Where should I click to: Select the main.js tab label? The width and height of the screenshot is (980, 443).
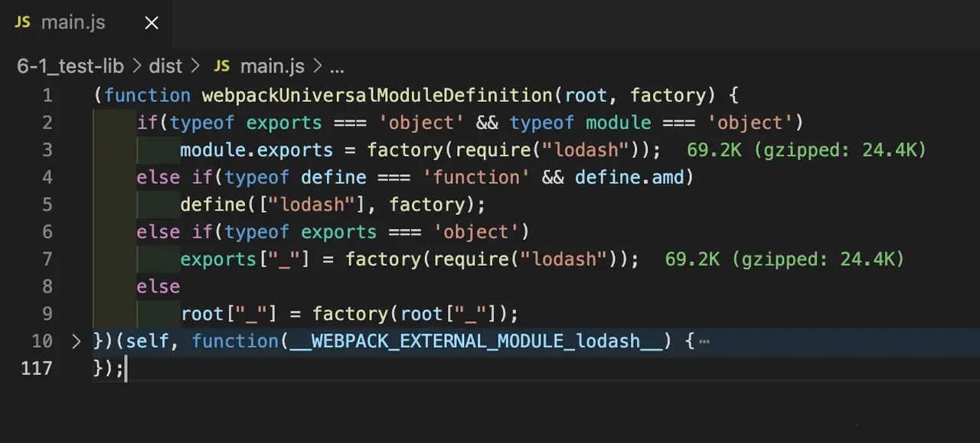point(73,23)
